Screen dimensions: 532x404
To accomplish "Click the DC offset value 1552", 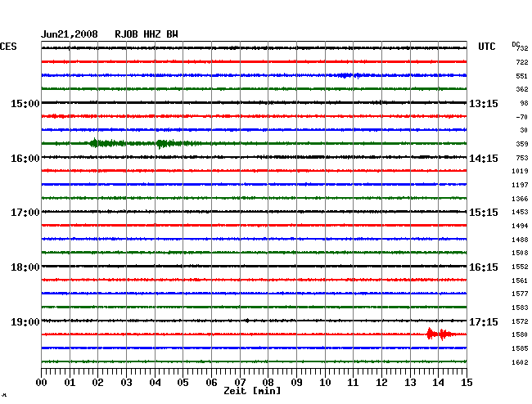I will coord(520,267).
